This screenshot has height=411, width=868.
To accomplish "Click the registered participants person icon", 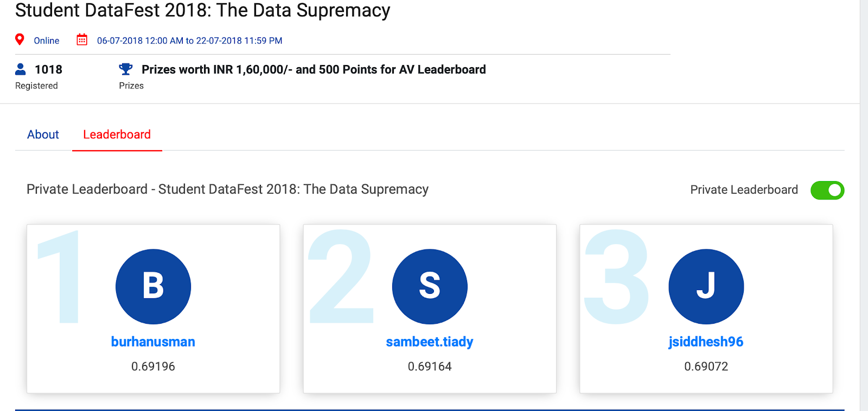I will [21, 69].
